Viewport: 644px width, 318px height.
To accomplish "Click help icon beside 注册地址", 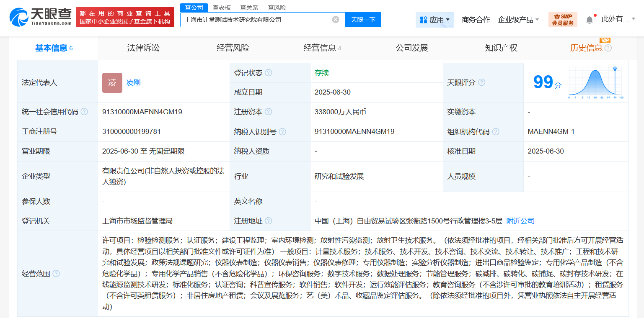I will pyautogui.click(x=269, y=221).
